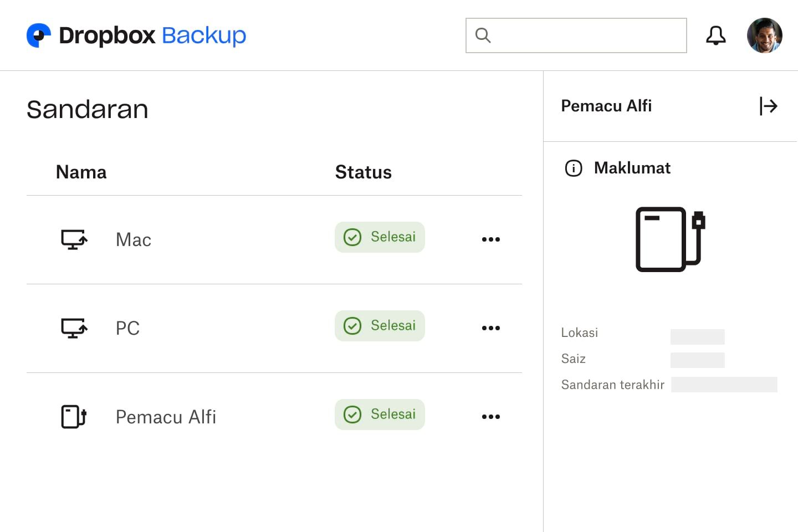798x532 pixels.
Task: Open more options for Pemacu Alfi row
Action: point(491,417)
